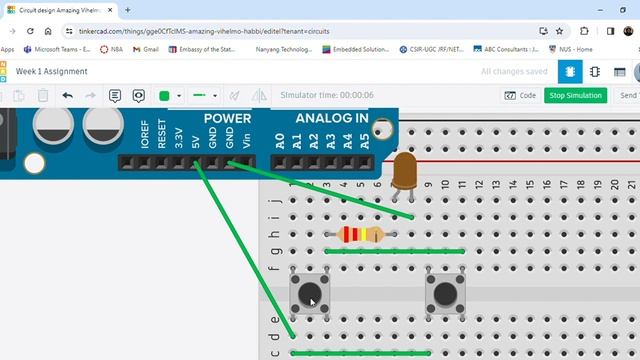Open the browser side panel
The height and width of the screenshot is (360, 640).
pos(610,31)
